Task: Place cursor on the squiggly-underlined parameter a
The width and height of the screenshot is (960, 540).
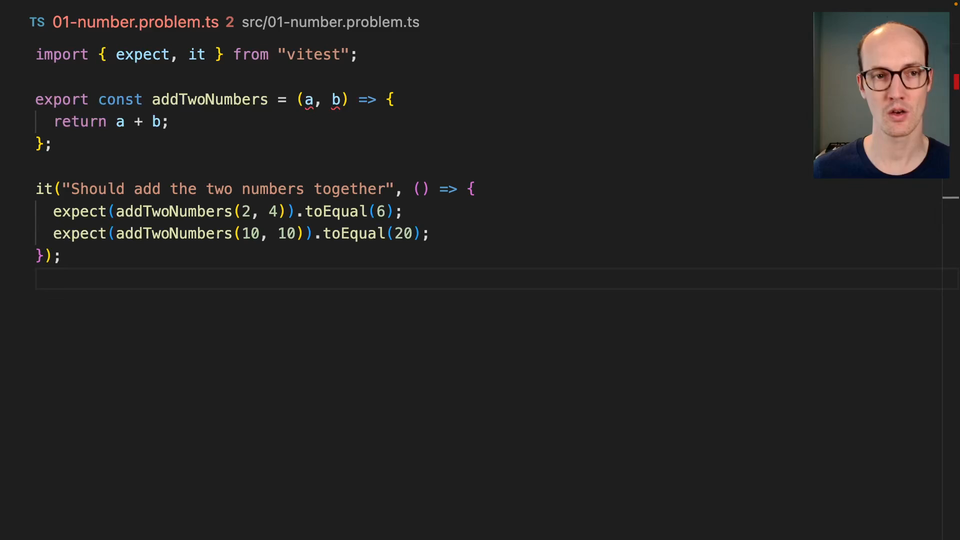Action: [x=309, y=100]
